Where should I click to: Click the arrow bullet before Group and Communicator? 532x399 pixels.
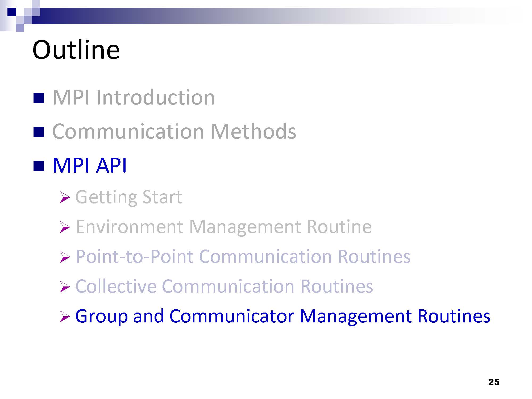point(65,317)
